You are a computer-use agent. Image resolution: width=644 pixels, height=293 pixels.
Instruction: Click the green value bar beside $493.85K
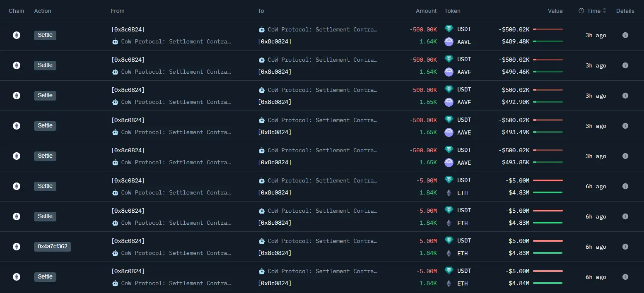tap(548, 162)
